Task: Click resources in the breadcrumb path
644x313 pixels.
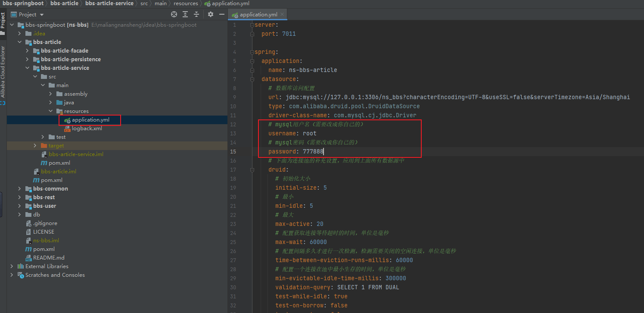Action: 186,3
